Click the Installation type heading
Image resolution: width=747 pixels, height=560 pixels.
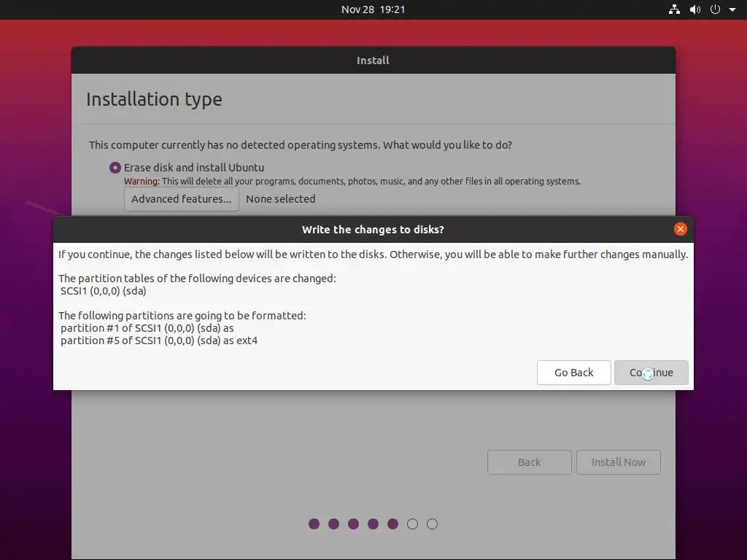pyautogui.click(x=154, y=99)
